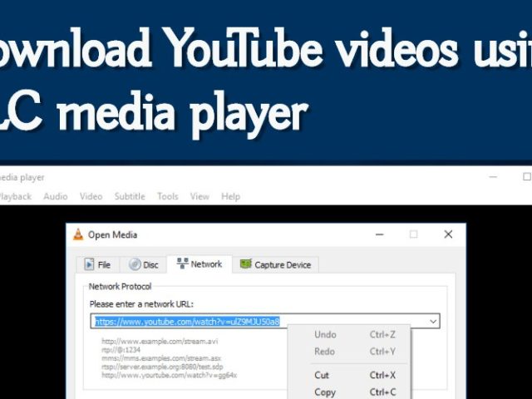Click the Network tab network icon
The width and height of the screenshot is (532, 399).
pos(183,264)
